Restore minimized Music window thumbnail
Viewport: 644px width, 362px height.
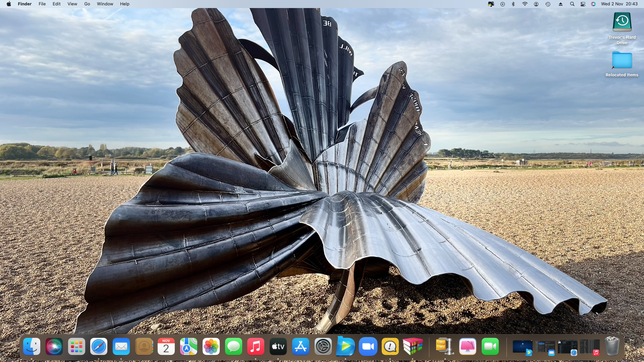590,347
